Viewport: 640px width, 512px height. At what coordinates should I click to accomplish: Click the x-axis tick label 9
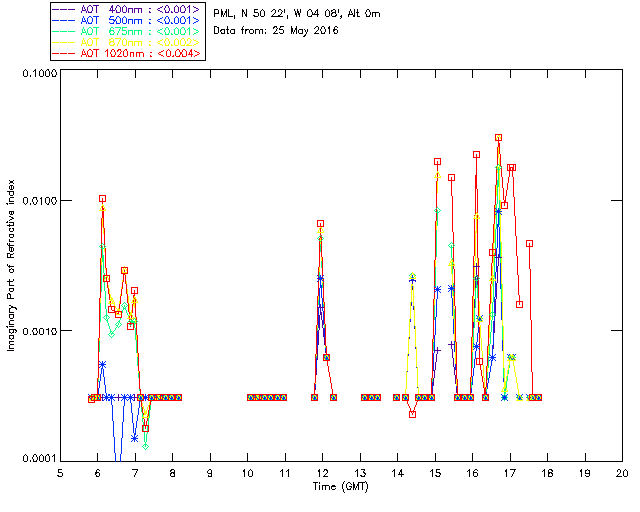[x=210, y=473]
